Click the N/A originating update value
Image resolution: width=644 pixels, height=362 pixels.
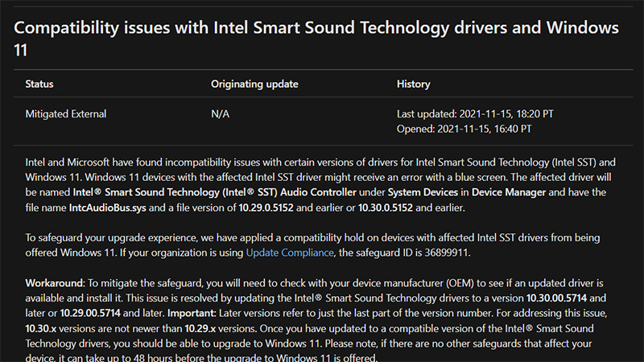pos(221,114)
